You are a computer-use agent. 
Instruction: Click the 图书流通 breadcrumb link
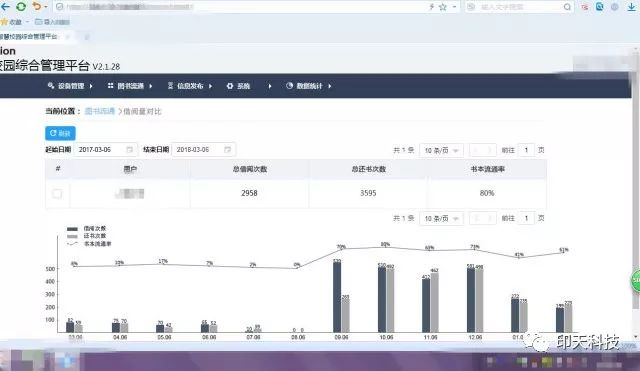100,111
